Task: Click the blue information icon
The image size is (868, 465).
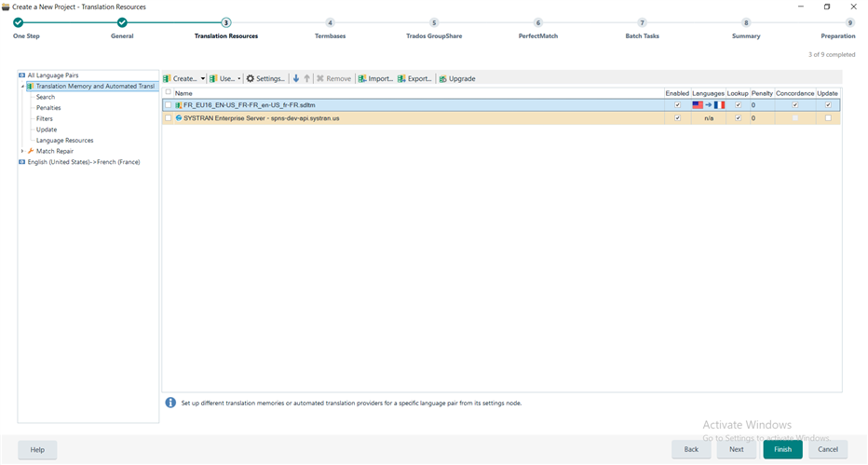Action: 170,403
